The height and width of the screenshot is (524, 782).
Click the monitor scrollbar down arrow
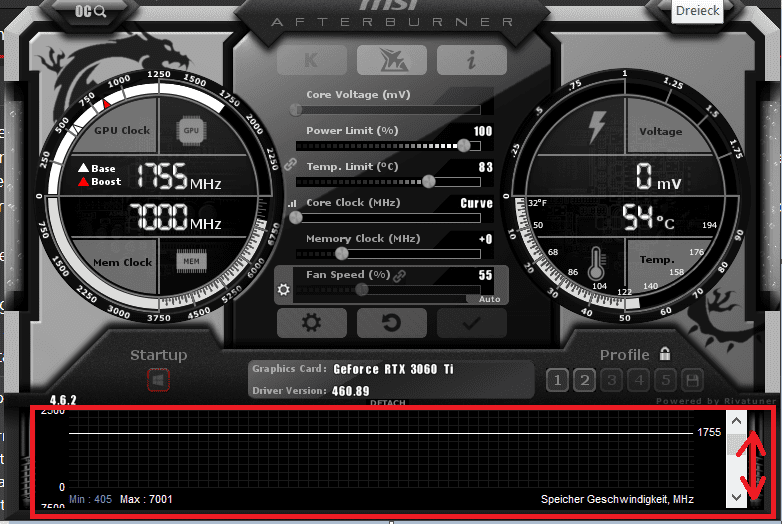(736, 497)
